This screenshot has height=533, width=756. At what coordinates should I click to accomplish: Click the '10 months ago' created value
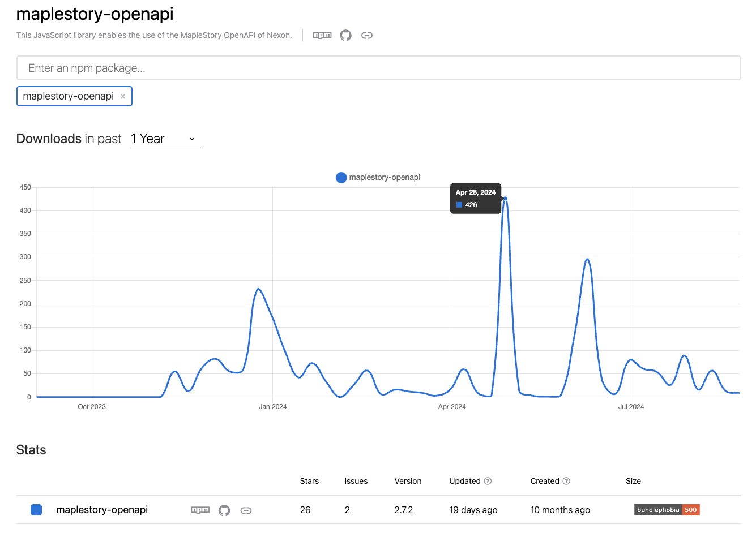point(560,510)
